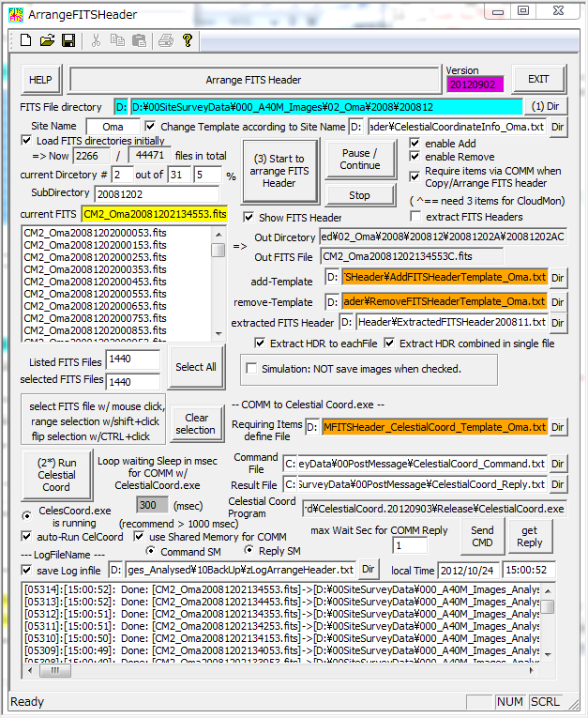The width and height of the screenshot is (588, 718).
Task: Click the Select All button
Action: (x=196, y=367)
